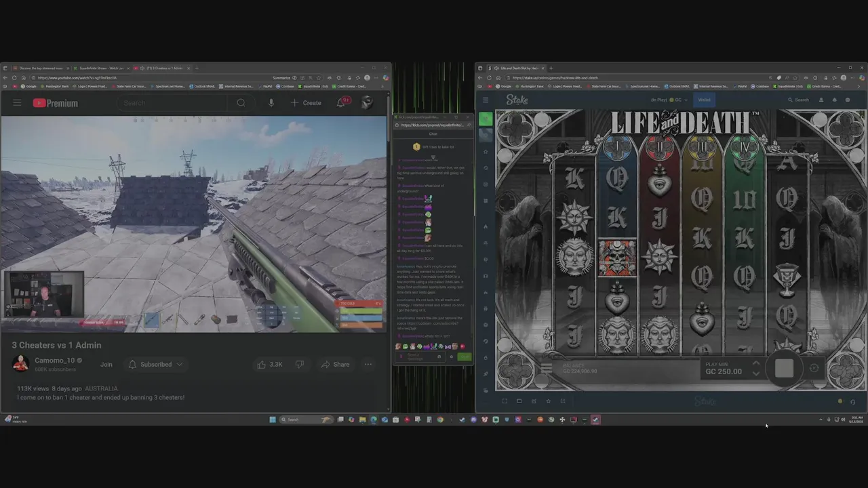The image size is (868, 488).
Task: Open the Stake Wallet button
Action: coord(705,100)
